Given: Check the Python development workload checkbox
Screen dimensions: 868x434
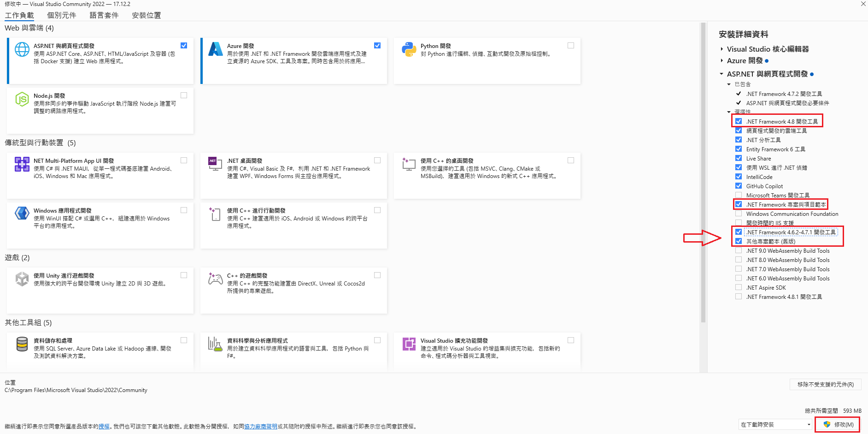Looking at the screenshot, I should click(571, 45).
